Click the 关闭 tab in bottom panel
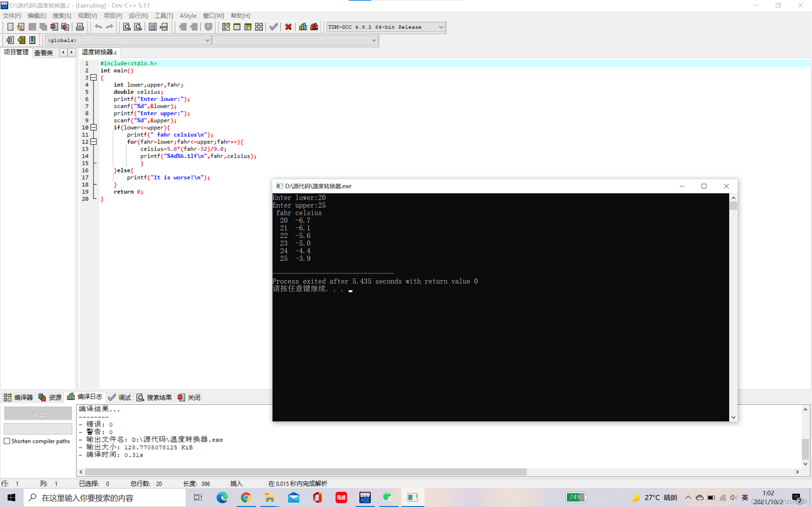 tap(189, 397)
